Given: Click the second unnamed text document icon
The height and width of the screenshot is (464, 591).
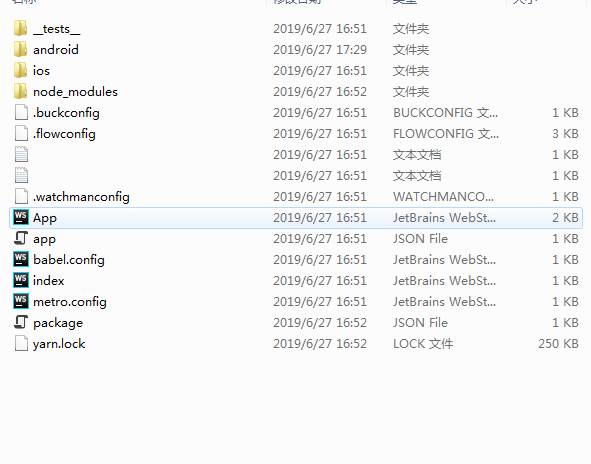Looking at the screenshot, I should pyautogui.click(x=21, y=176).
